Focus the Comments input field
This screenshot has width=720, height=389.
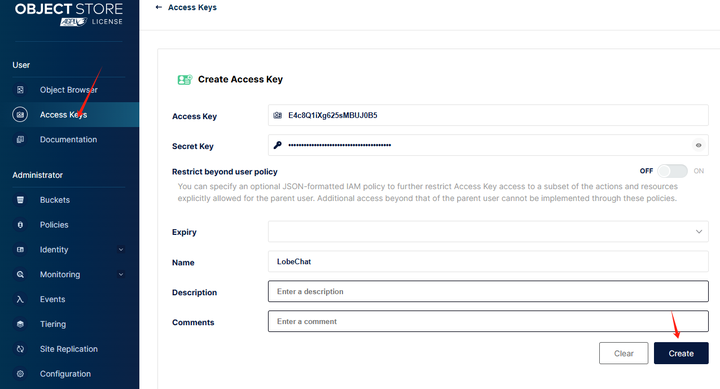488,321
